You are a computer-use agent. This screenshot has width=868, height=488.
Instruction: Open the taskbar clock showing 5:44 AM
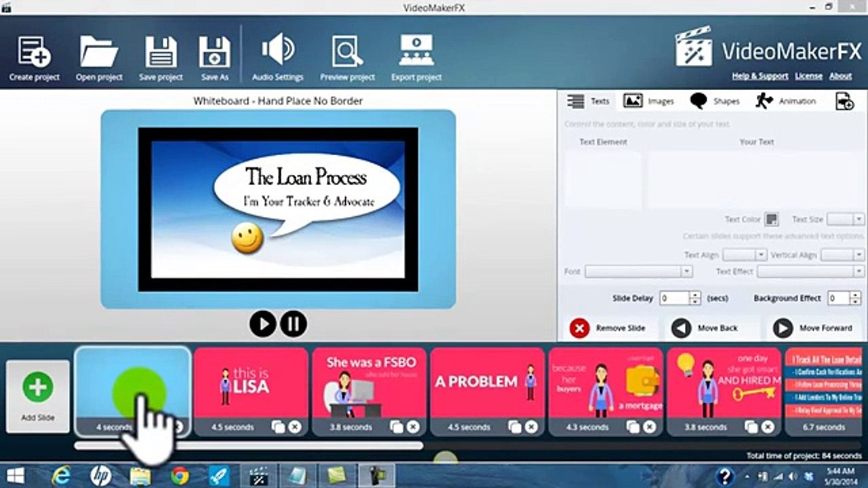point(841,476)
